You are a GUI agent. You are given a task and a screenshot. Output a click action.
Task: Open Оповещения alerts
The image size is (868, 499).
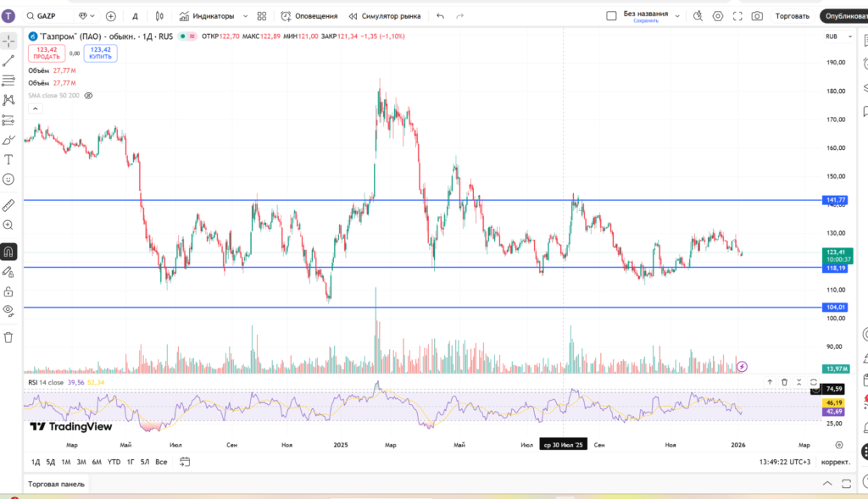click(x=309, y=16)
